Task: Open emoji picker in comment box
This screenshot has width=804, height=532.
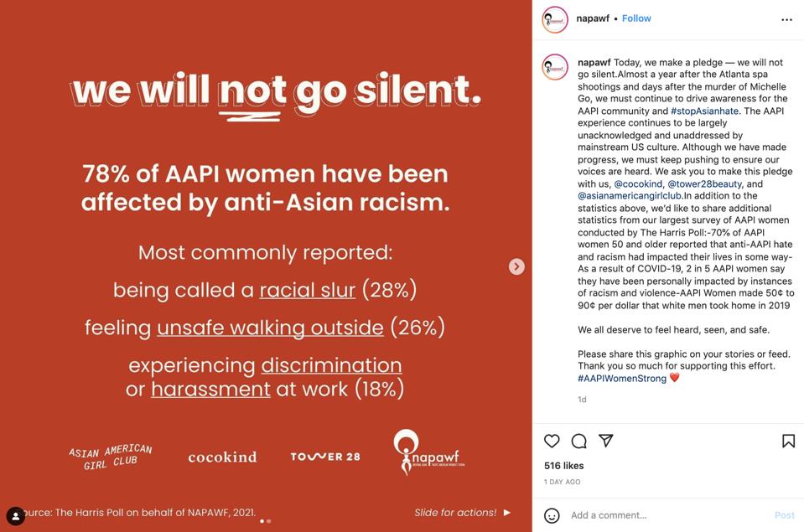Action: tap(552, 515)
